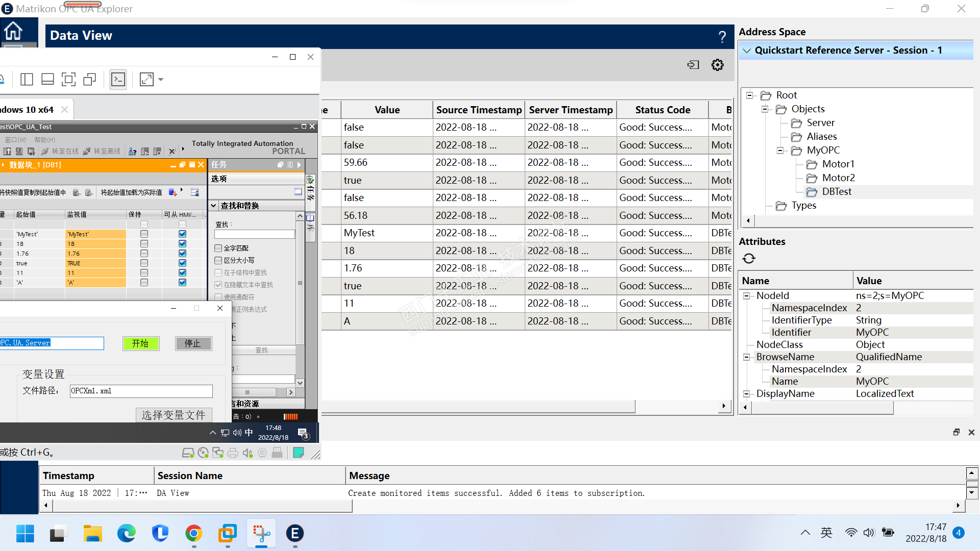The width and height of the screenshot is (980, 551).
Task: Click the green 开始 button
Action: click(140, 343)
